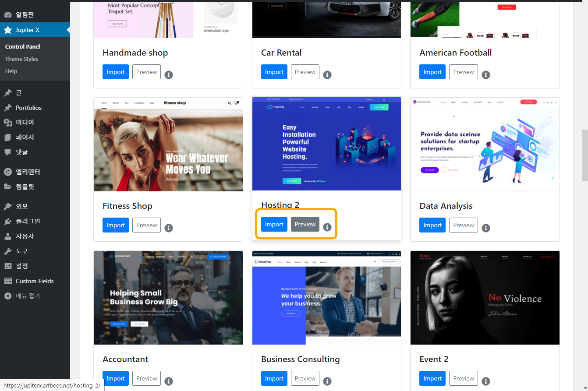Screen dimensions: 588x391
Task: Preview the Car Rental template
Action: [305, 72]
